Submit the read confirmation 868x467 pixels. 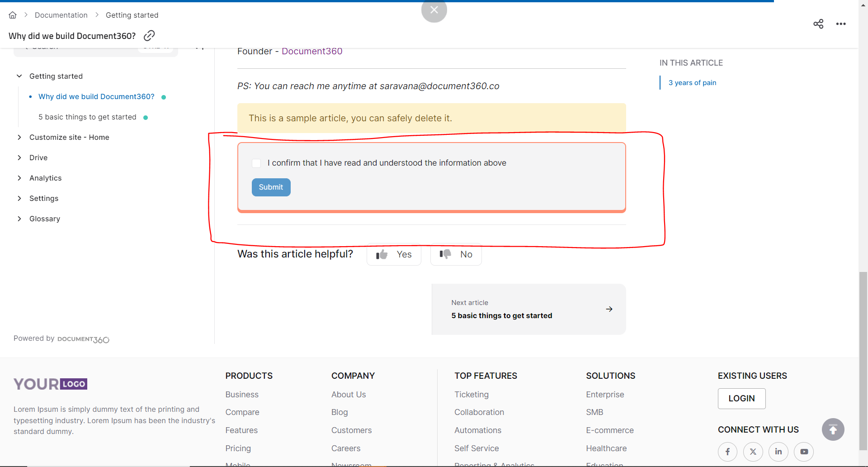(271, 187)
